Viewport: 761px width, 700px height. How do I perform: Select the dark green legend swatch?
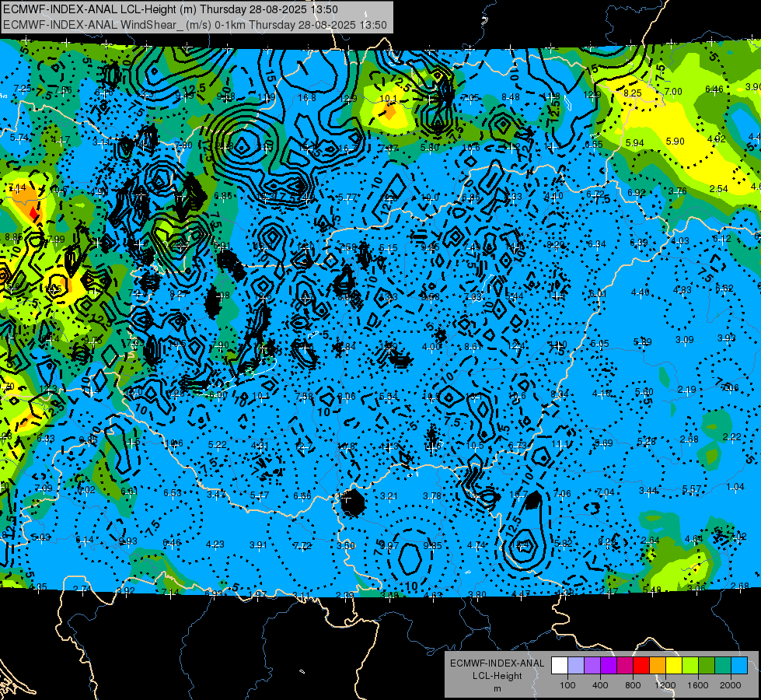707,665
